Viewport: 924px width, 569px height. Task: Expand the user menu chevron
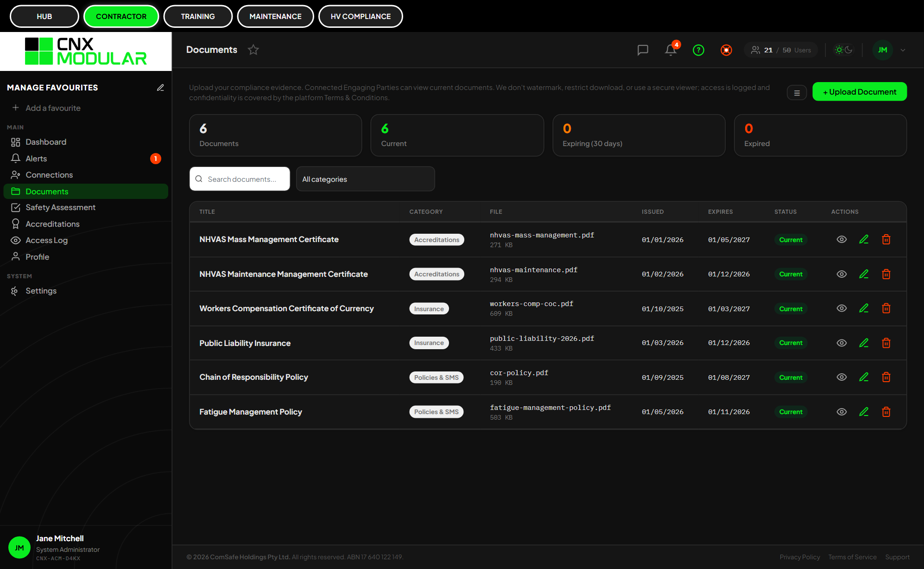coord(903,50)
